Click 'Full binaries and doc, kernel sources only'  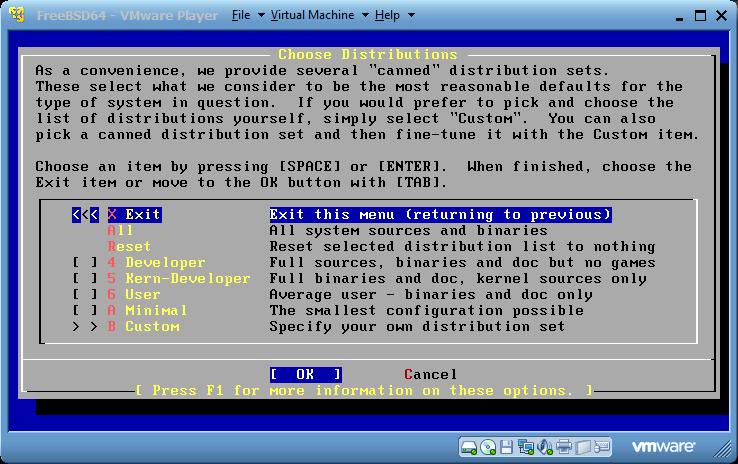pos(458,279)
